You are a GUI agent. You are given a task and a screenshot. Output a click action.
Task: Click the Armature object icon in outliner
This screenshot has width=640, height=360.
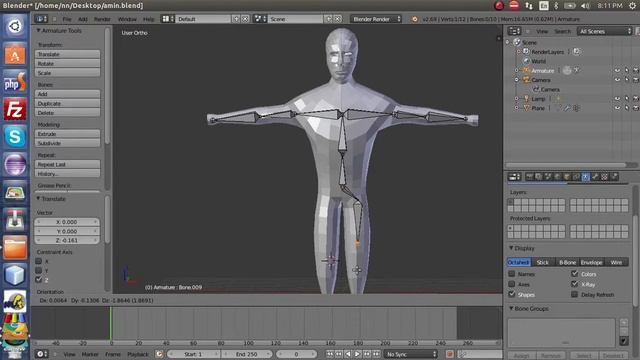point(526,71)
